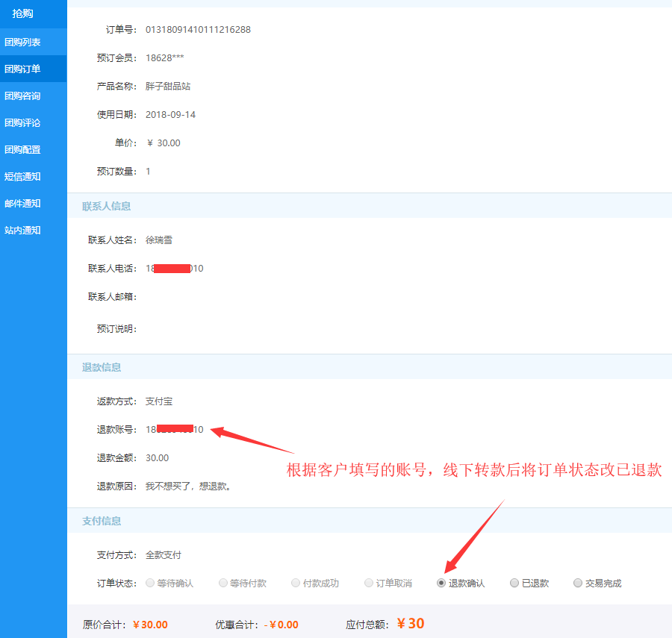672x638 pixels.
Task: Choose the 等待付款 radio button
Action: [223, 583]
